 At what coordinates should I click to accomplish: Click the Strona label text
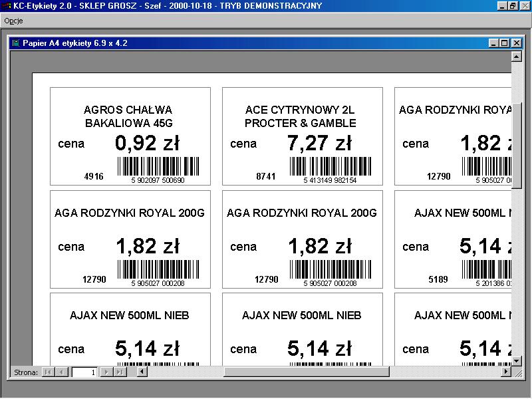click(x=26, y=372)
